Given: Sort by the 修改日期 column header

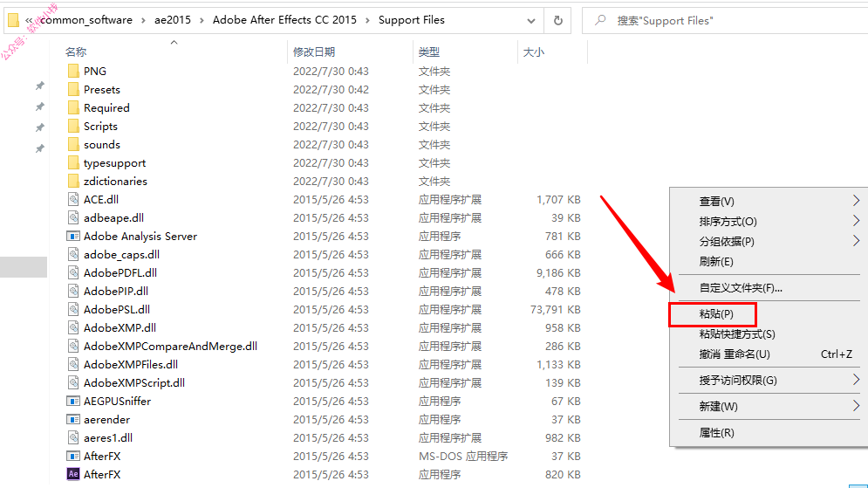Looking at the screenshot, I should coord(314,52).
